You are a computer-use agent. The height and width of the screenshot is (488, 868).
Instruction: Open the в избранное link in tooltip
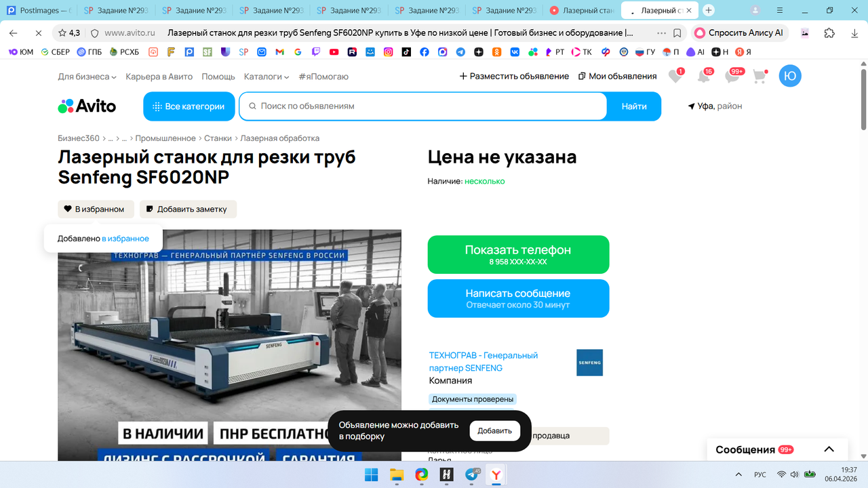point(125,239)
